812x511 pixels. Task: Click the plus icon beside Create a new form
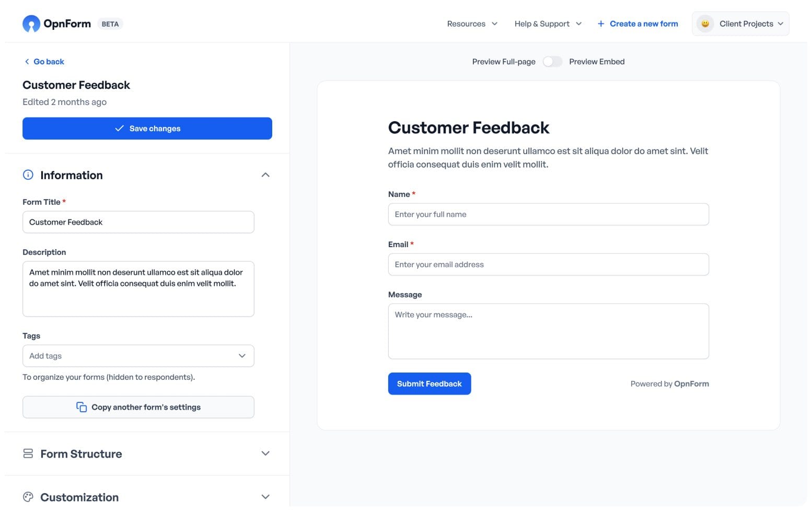(x=600, y=24)
